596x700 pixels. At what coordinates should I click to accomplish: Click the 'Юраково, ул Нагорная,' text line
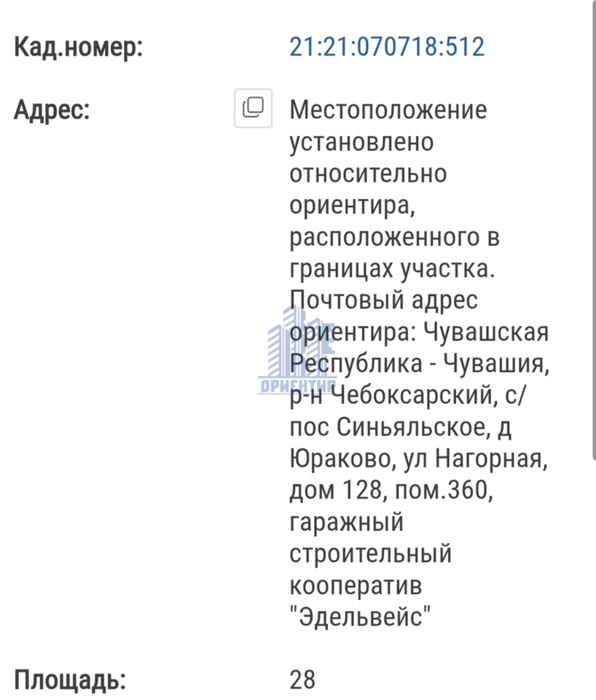(x=418, y=459)
